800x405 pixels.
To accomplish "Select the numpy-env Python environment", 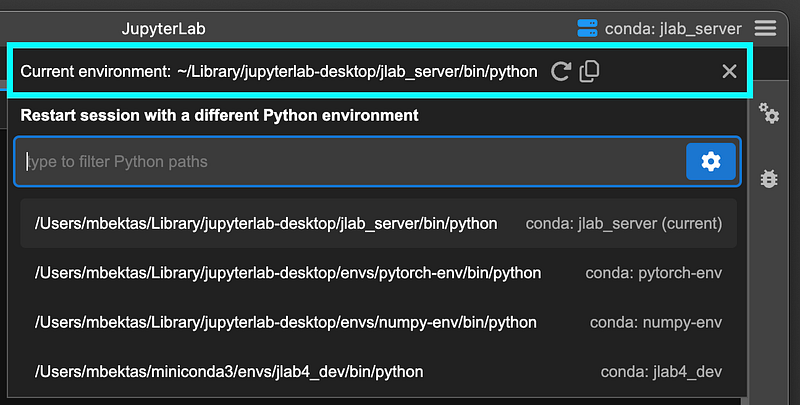I will (379, 322).
